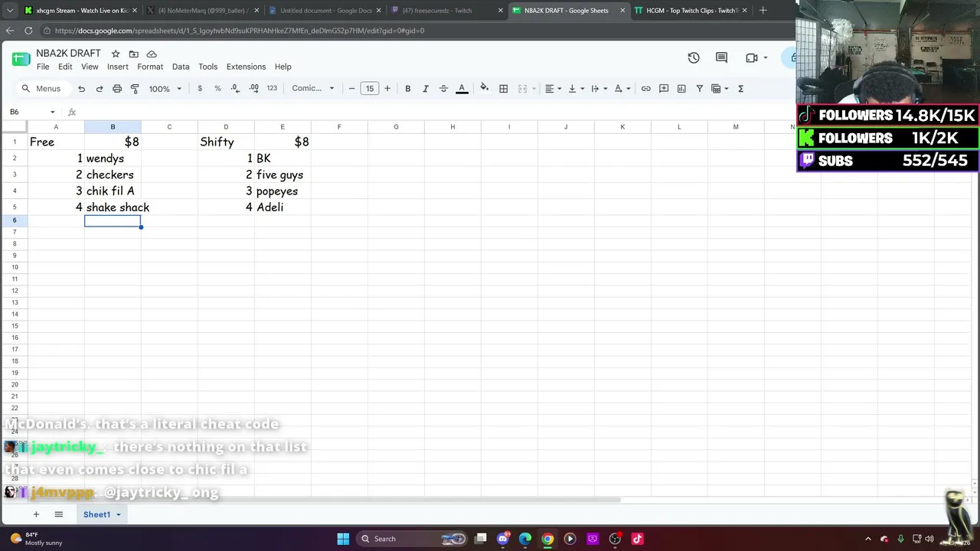
Task: Open the Sheet1 tab options arrow
Action: [119, 515]
